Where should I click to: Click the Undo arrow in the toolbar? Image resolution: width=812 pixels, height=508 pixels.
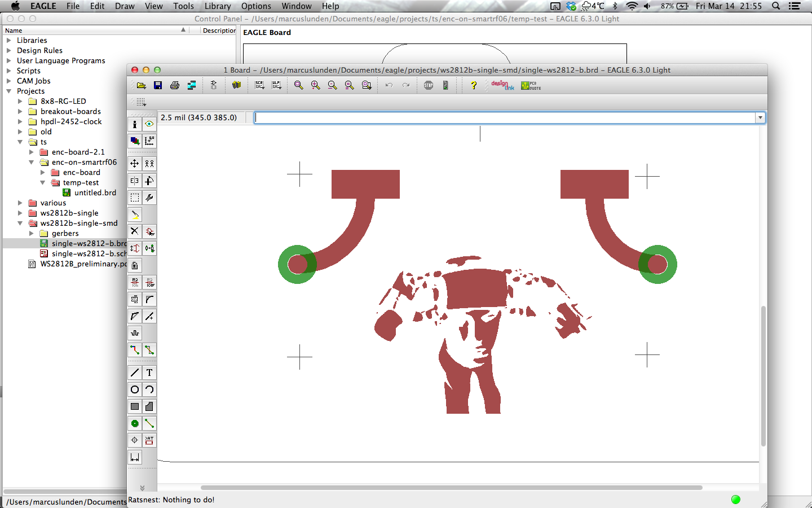389,85
